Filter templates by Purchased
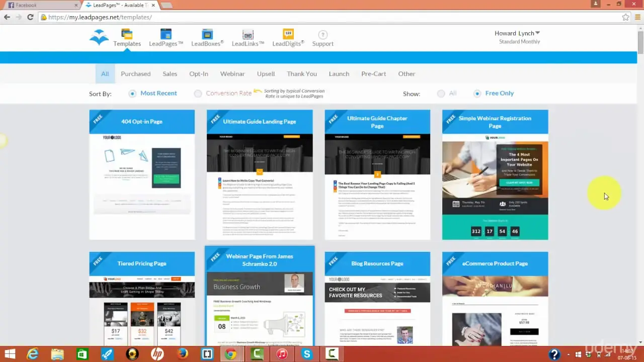 (136, 74)
